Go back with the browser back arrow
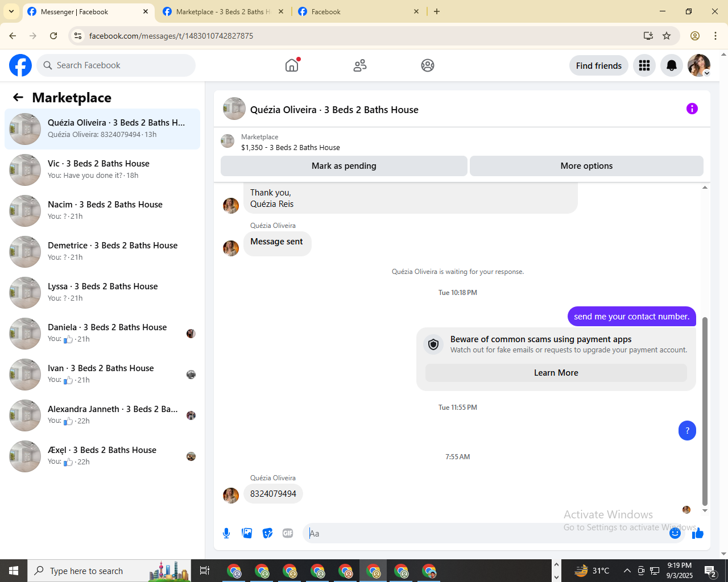Screen dimensions: 728x582 (13, 36)
